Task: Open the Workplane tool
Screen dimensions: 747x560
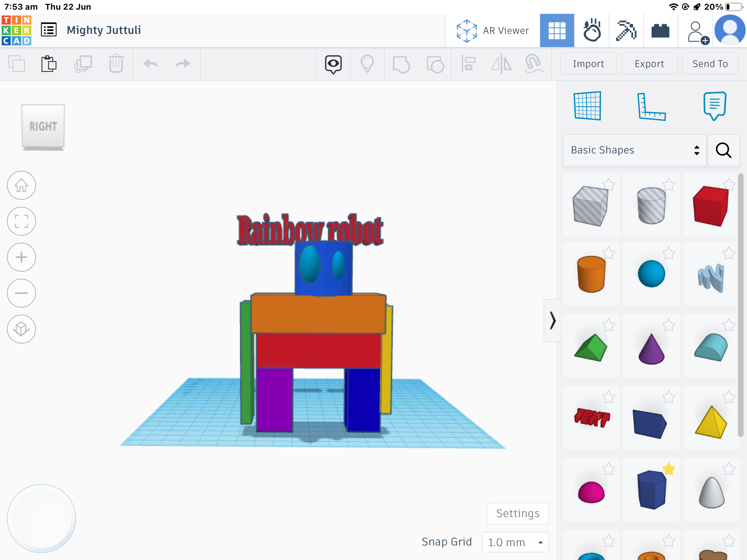Action: tap(587, 106)
